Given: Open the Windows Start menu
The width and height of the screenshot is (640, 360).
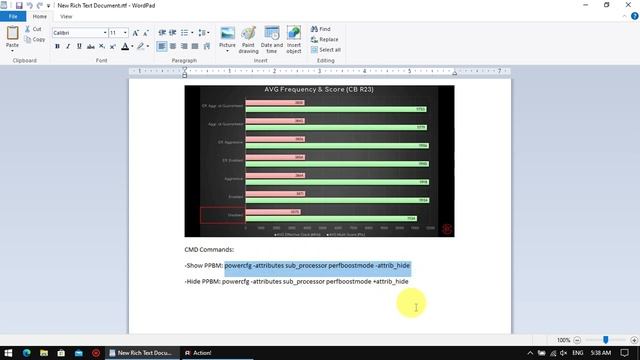Looking at the screenshot, I should tap(8, 353).
